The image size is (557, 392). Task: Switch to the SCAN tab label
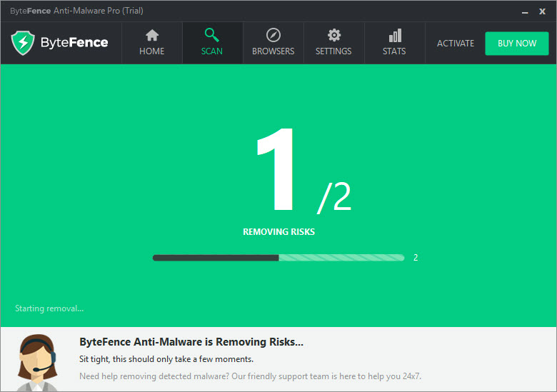211,51
